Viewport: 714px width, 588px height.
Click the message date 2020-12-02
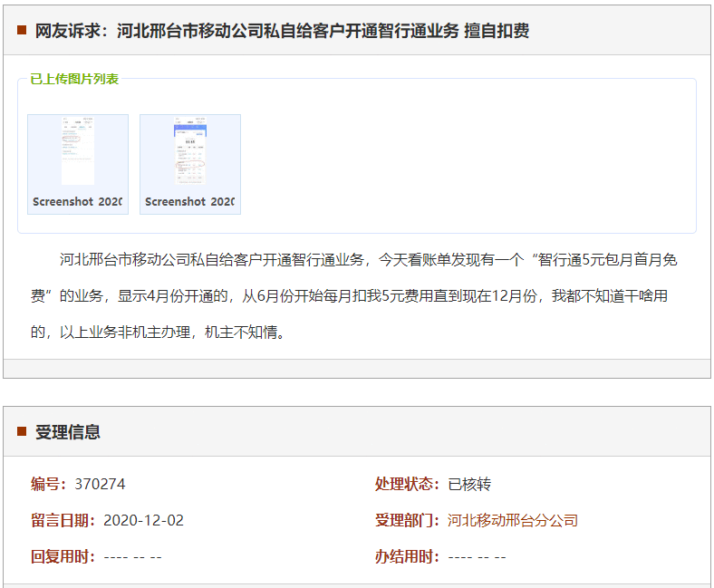143,520
